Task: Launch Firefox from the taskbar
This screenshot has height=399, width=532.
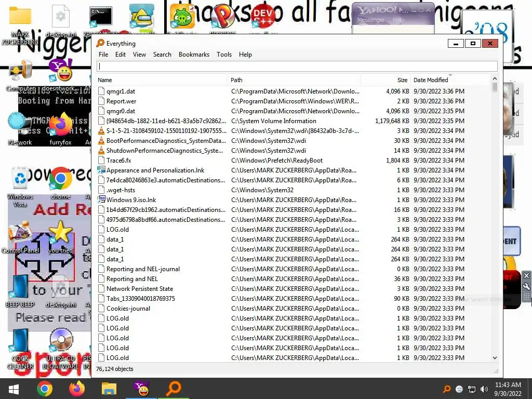Action: [77, 389]
